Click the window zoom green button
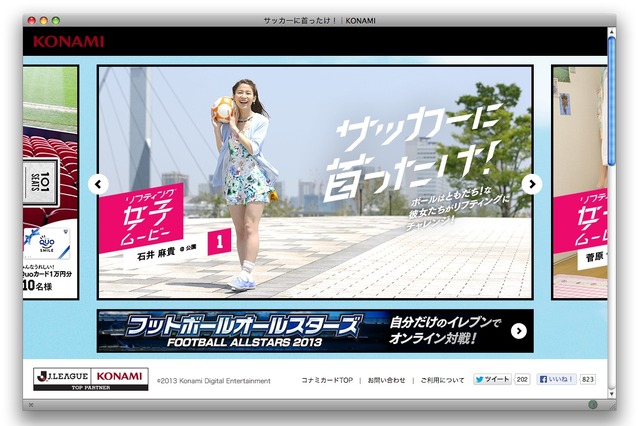Image resolution: width=639 pixels, height=426 pixels. pos(56,20)
